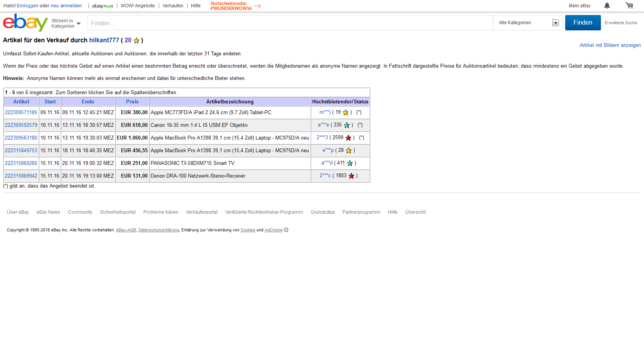Screen dimensions: 644x349
Task: Open item 222315869942
Action: [21, 176]
